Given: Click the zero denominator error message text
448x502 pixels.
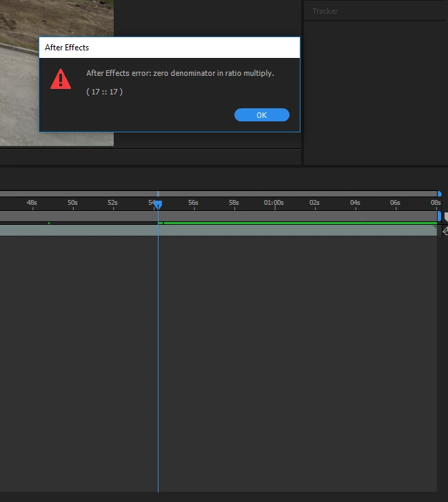Looking at the screenshot, I should click(180, 73).
